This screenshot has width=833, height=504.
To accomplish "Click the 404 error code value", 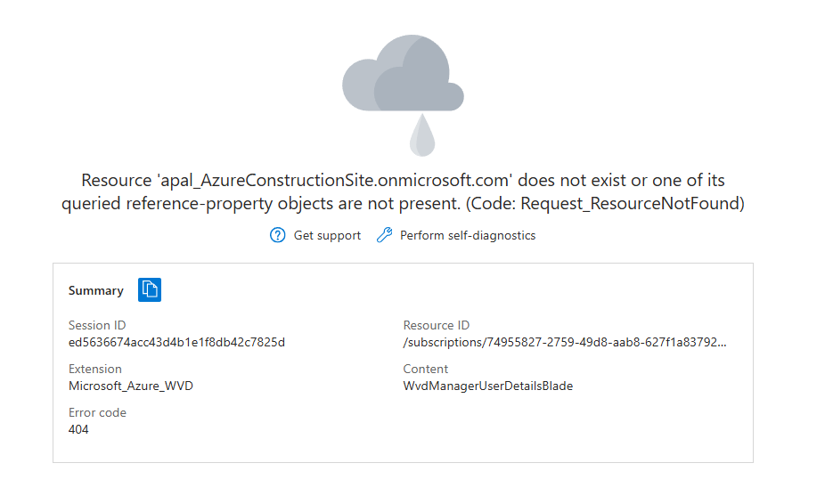I will pos(78,429).
